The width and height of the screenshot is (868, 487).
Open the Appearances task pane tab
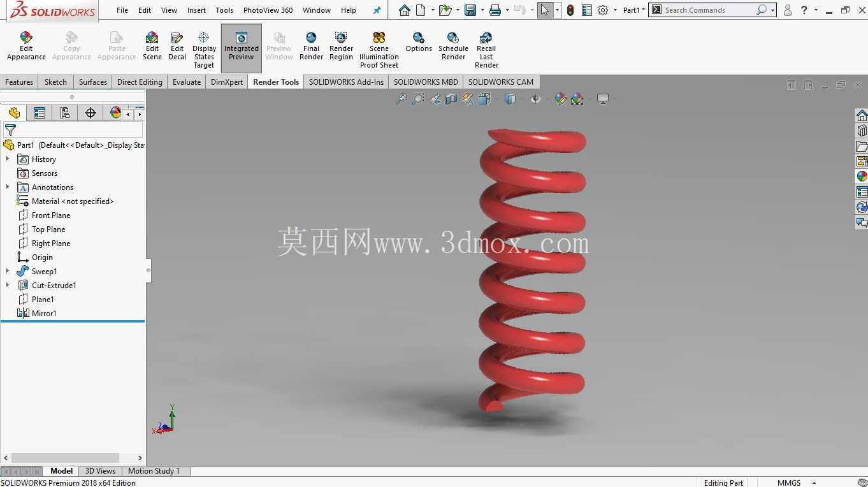pos(862,177)
